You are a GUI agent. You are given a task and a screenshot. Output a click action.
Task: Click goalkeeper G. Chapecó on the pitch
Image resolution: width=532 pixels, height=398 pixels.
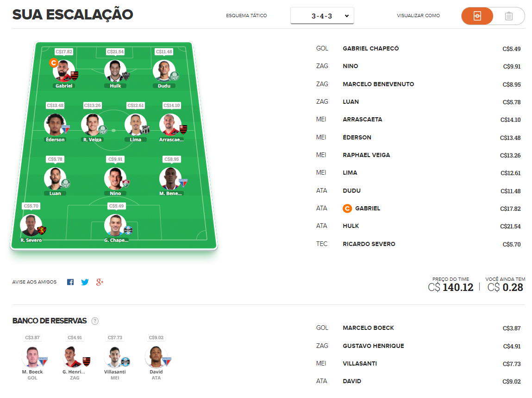click(x=115, y=225)
